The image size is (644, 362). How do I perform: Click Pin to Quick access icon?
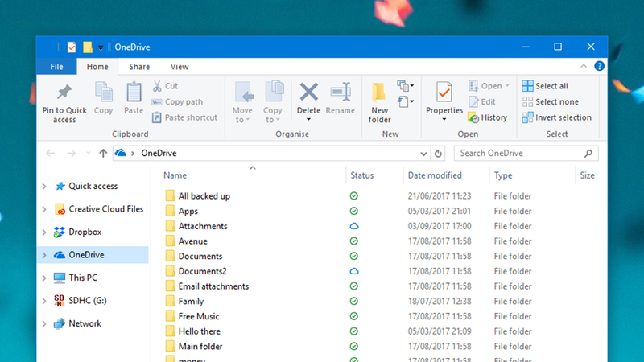pyautogui.click(x=64, y=93)
